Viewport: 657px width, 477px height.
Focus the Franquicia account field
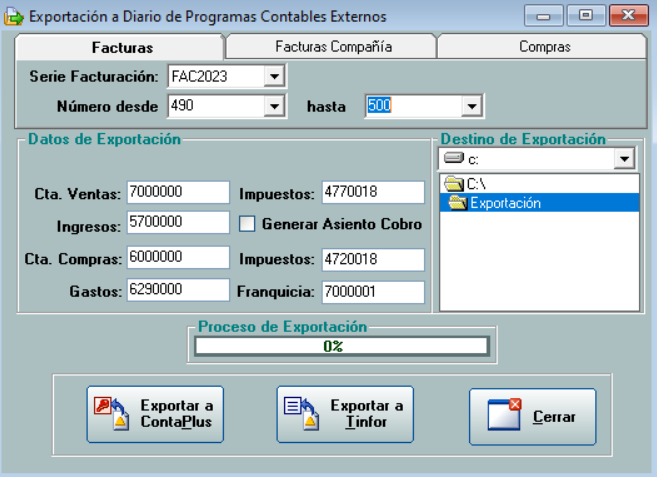click(x=373, y=292)
